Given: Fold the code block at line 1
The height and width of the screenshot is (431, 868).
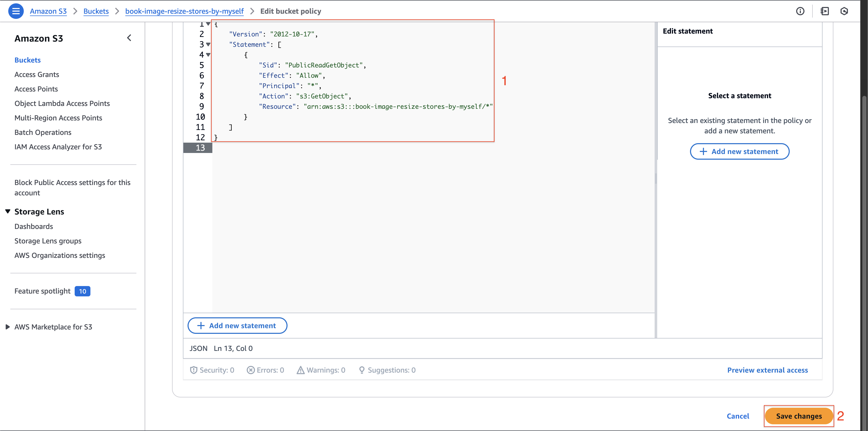Looking at the screenshot, I should [x=208, y=24].
